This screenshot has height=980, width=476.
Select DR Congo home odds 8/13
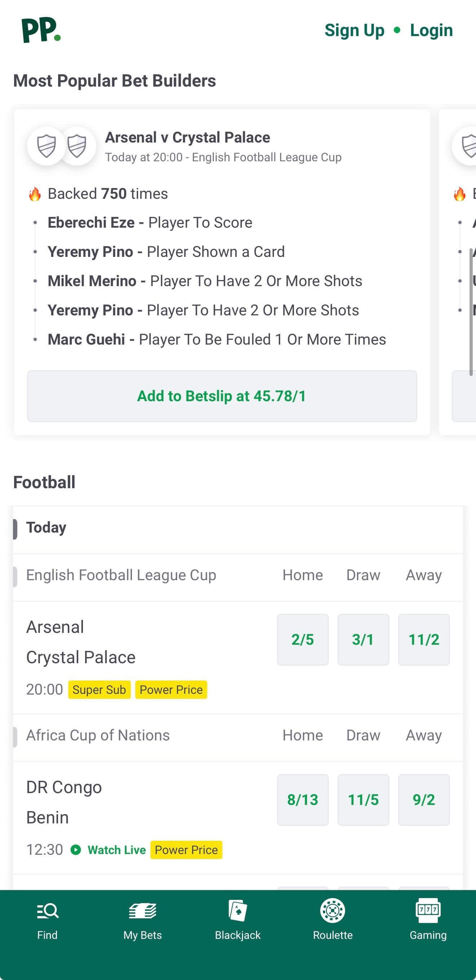pyautogui.click(x=303, y=800)
